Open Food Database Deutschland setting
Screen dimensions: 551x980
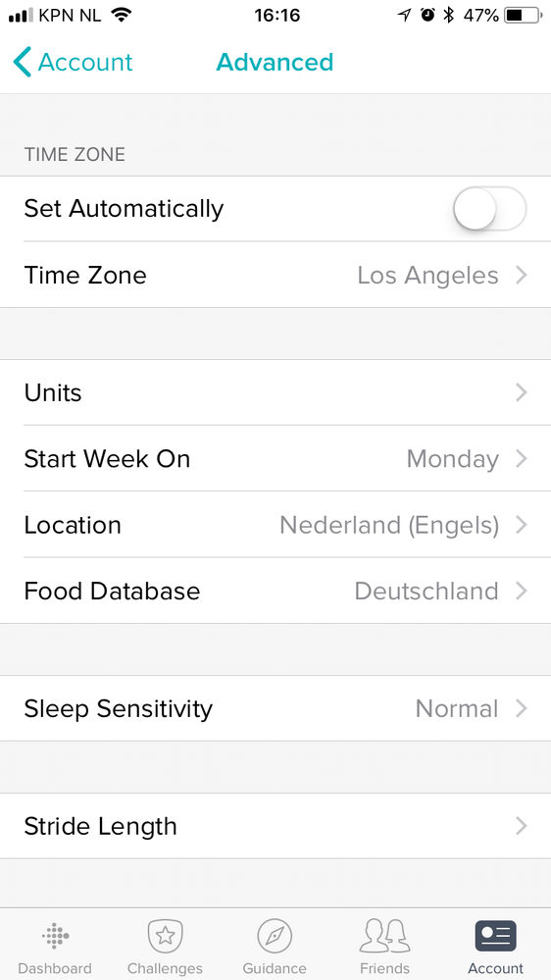tap(275, 591)
